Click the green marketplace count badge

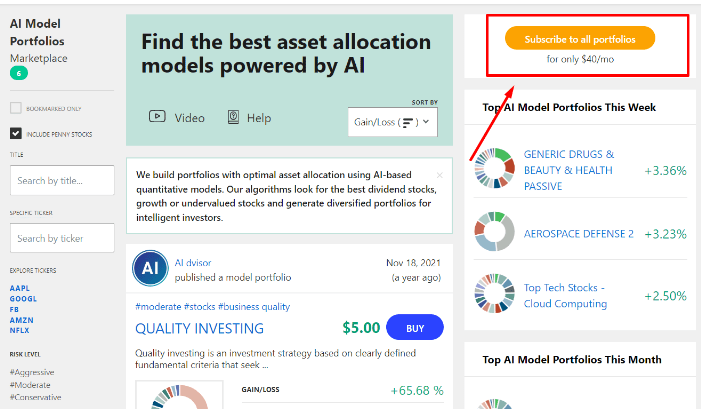19,73
